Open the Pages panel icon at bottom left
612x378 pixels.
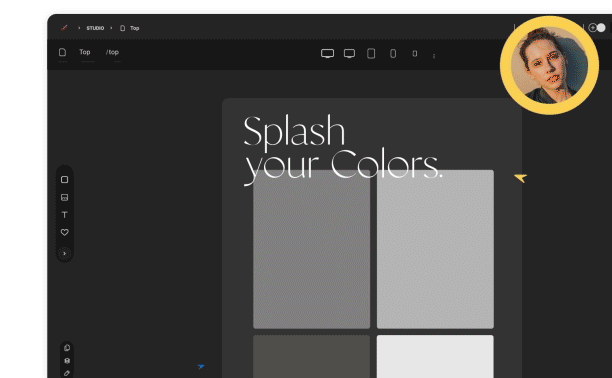67,348
